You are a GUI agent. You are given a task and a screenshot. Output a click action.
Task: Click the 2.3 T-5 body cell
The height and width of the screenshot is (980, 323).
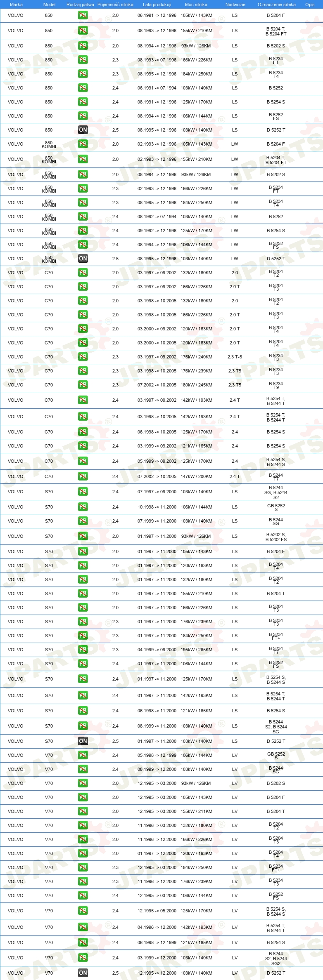pos(235,357)
